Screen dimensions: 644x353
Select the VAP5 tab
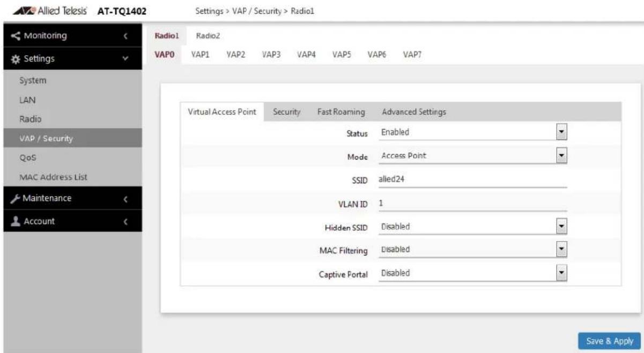pyautogui.click(x=342, y=54)
